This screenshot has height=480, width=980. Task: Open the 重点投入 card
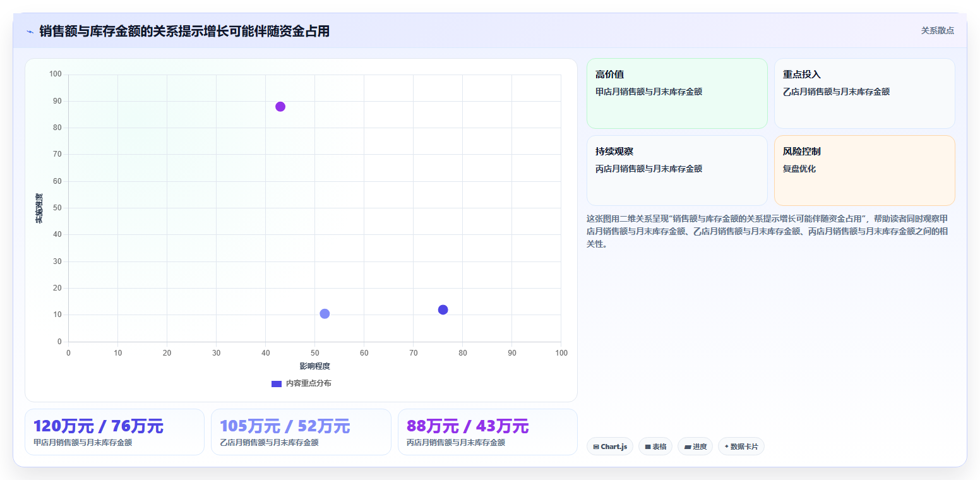[864, 93]
